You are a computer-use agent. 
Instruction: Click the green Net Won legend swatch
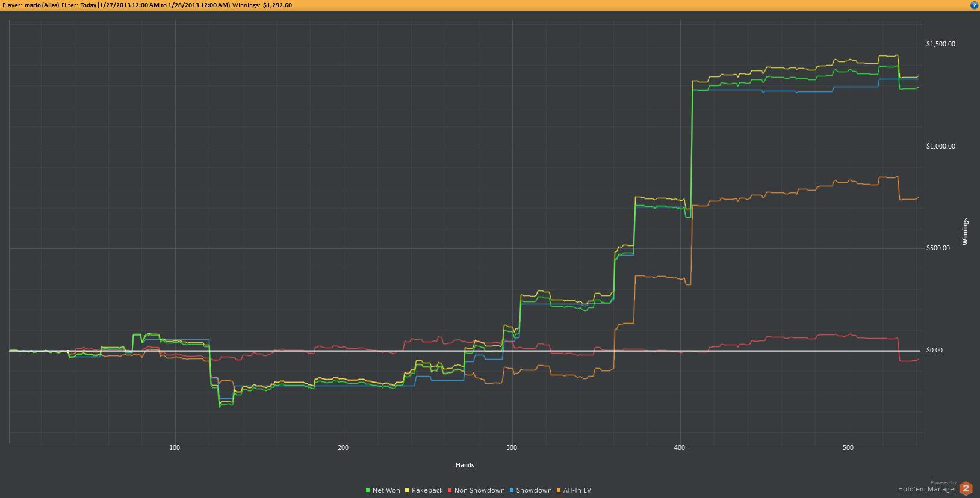coord(368,491)
